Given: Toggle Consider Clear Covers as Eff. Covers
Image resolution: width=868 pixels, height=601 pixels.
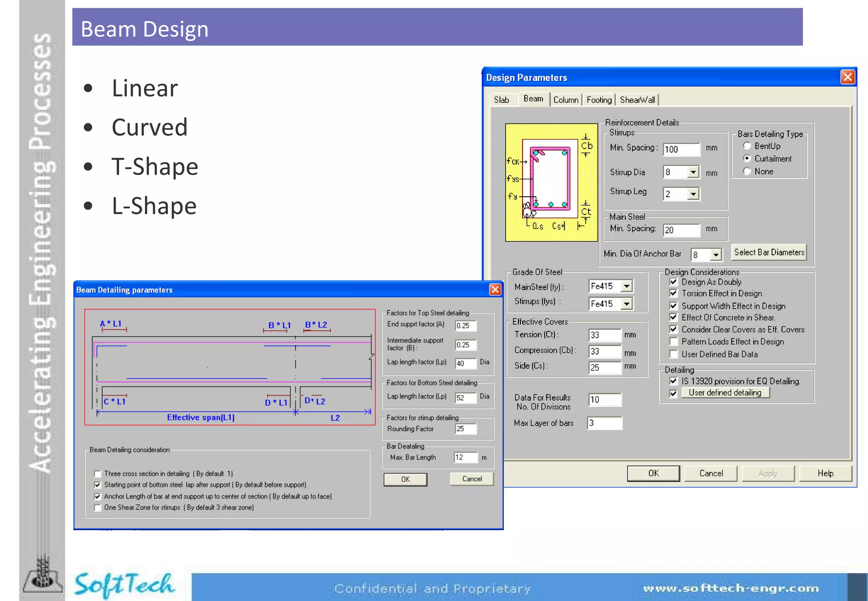Looking at the screenshot, I should tap(673, 329).
